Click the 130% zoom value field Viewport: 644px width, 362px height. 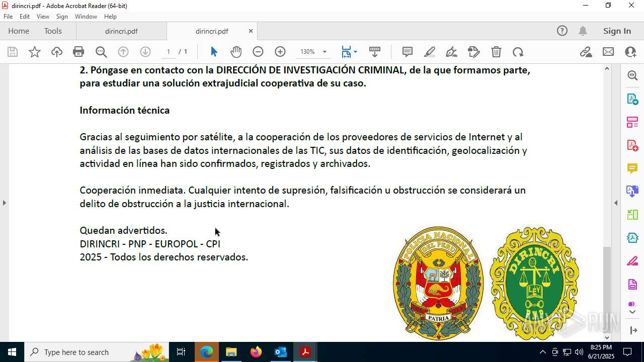coord(307,52)
